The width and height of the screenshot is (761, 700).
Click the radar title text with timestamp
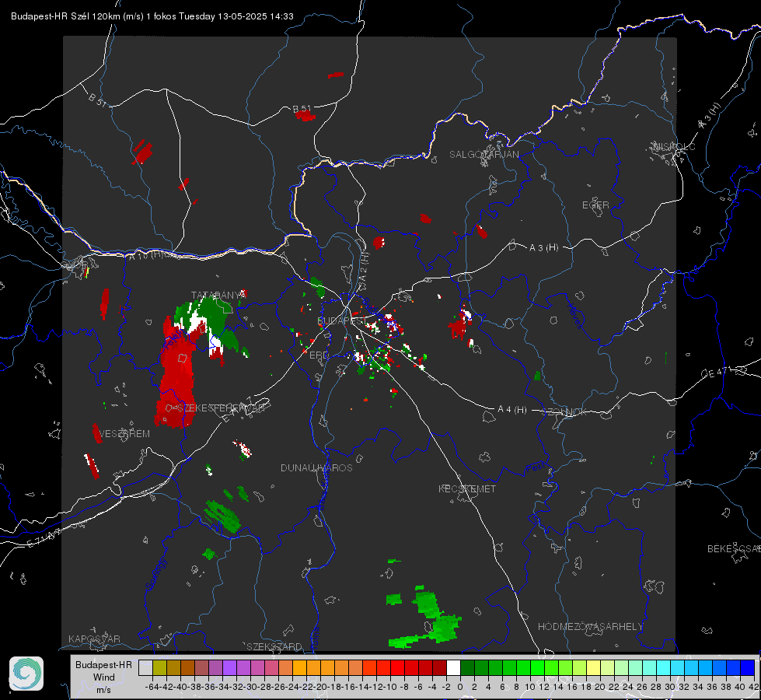[152, 16]
